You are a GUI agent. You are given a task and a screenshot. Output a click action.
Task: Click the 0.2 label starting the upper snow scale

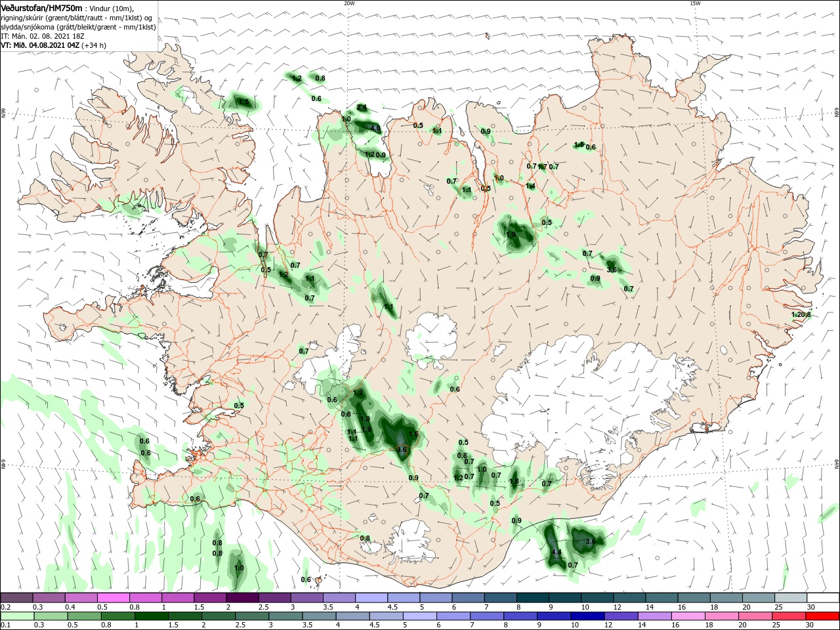pyautogui.click(x=5, y=607)
